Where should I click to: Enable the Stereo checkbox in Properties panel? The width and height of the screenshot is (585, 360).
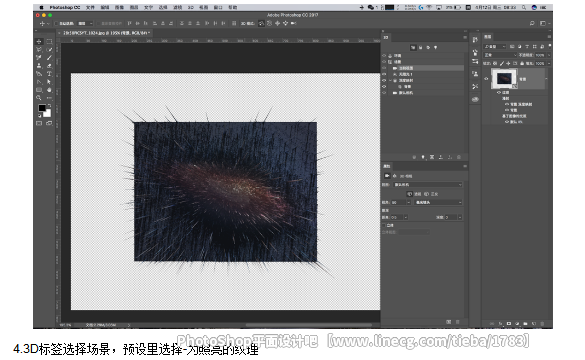click(x=384, y=225)
